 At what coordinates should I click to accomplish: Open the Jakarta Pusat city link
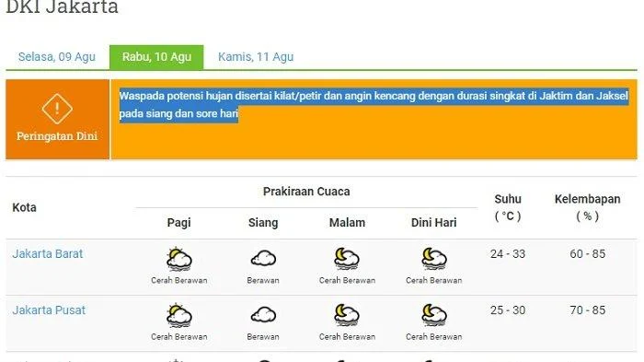49,310
